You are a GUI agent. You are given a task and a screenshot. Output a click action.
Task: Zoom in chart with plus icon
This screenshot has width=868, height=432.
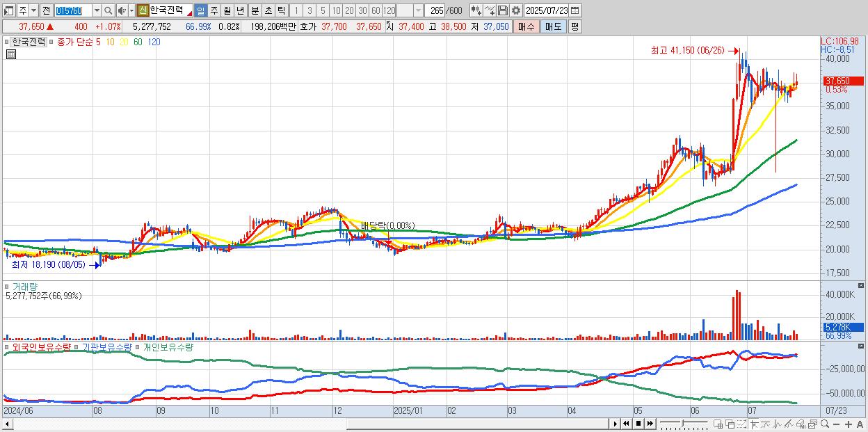point(848,424)
